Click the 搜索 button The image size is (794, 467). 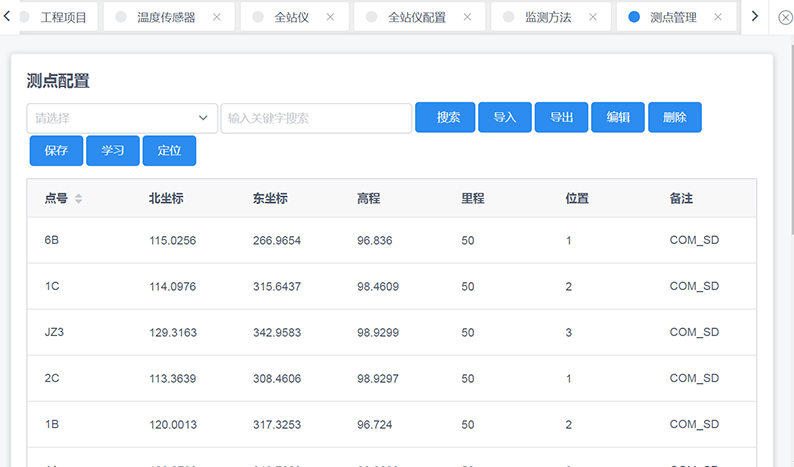coord(445,118)
